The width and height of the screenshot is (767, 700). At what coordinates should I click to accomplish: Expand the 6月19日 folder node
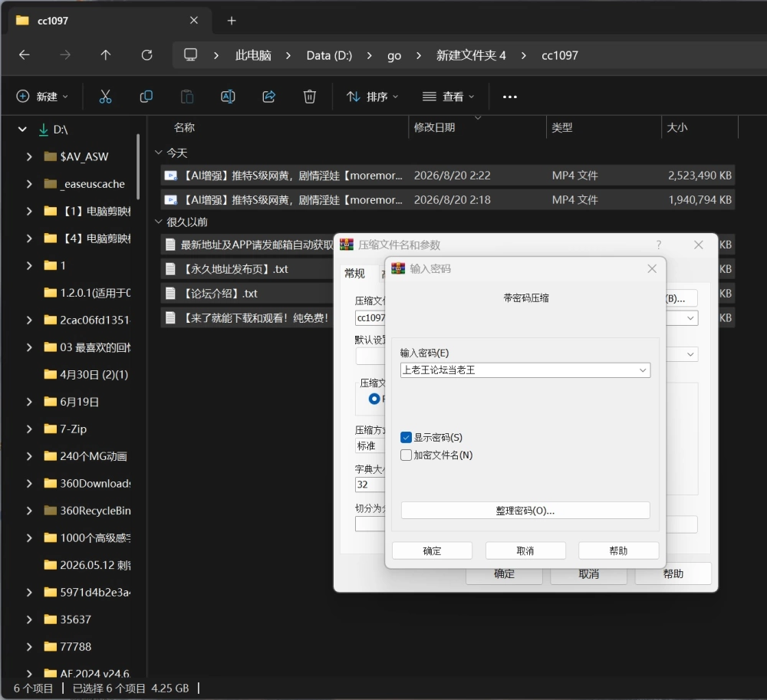[29, 402]
